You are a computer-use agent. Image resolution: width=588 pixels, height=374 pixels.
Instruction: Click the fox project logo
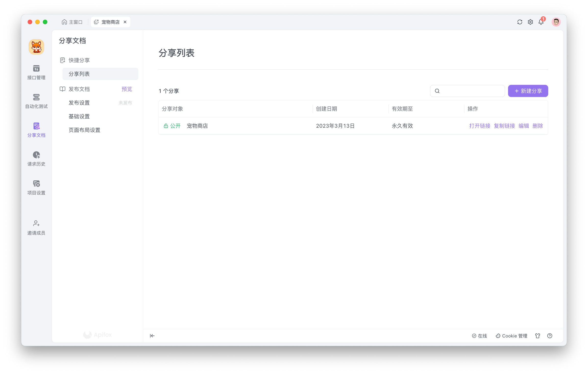[x=36, y=47]
